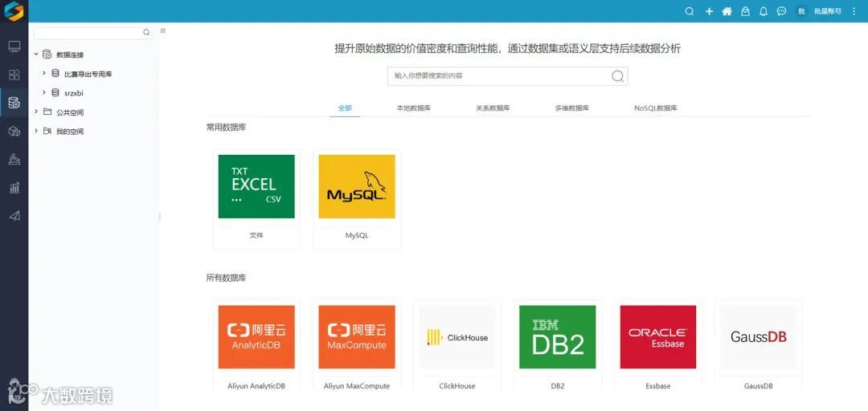
Task: Select the data connection sidebar icon
Action: coord(14,102)
